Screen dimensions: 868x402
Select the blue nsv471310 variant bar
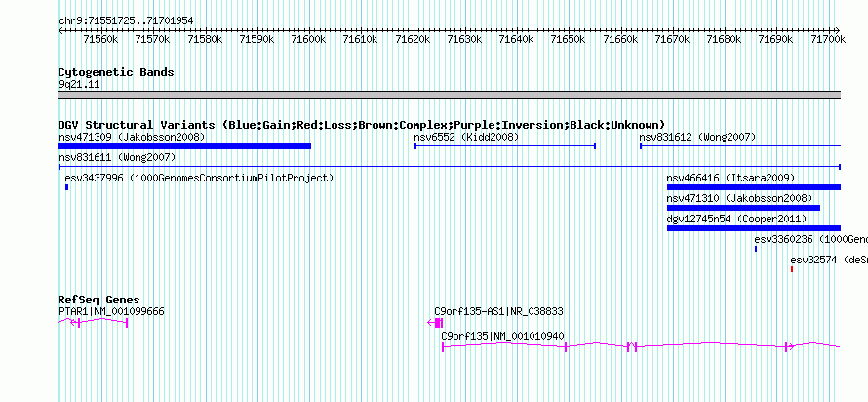(743, 208)
